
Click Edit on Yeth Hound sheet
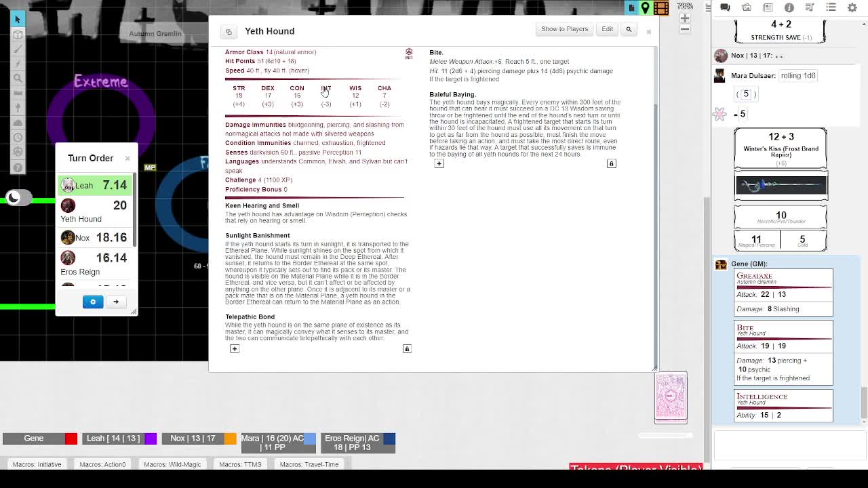tap(607, 29)
